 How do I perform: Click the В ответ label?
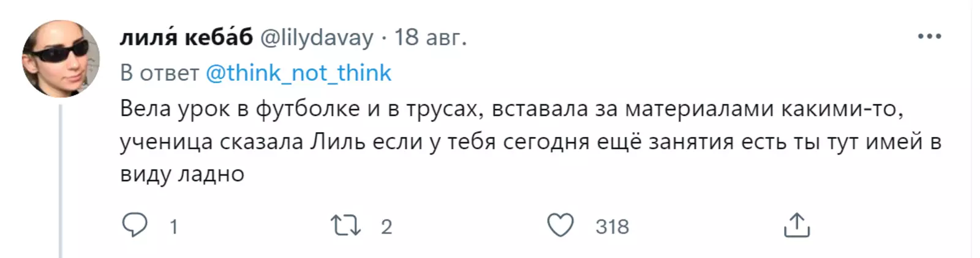point(159,73)
